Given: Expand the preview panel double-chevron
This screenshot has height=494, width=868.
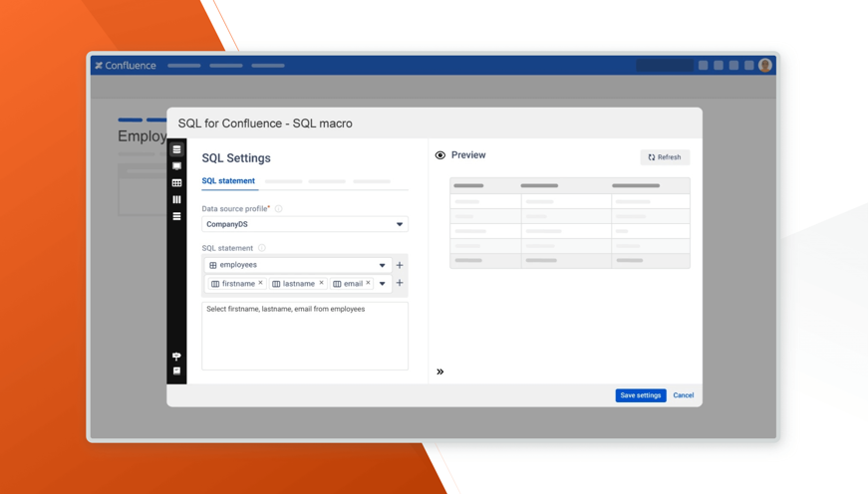Looking at the screenshot, I should tap(440, 371).
